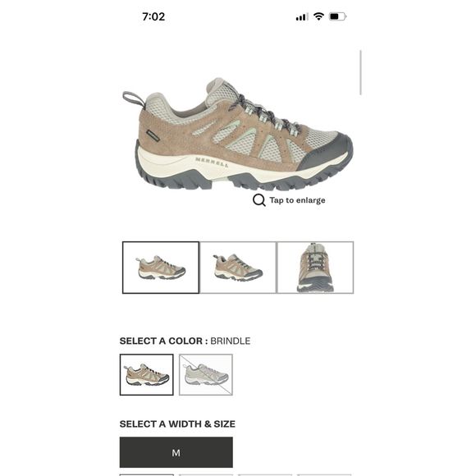Select the M width button
476x476 pixels.
point(176,452)
